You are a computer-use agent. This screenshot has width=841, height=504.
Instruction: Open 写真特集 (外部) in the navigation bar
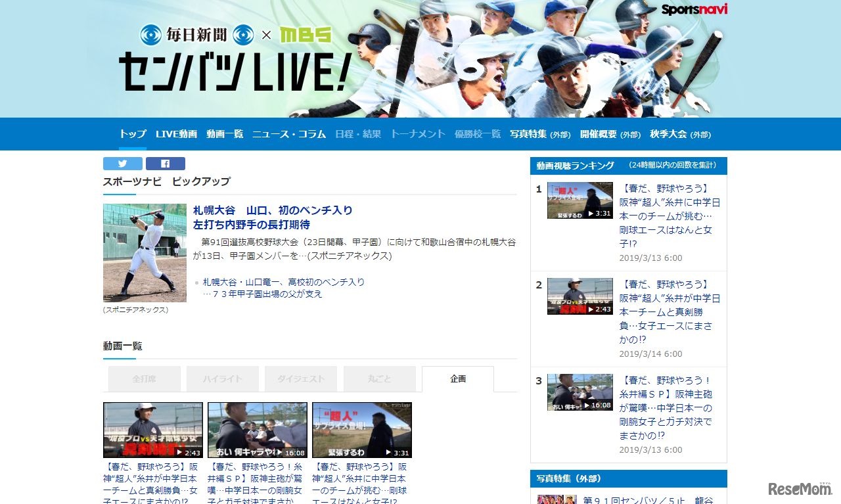540,134
